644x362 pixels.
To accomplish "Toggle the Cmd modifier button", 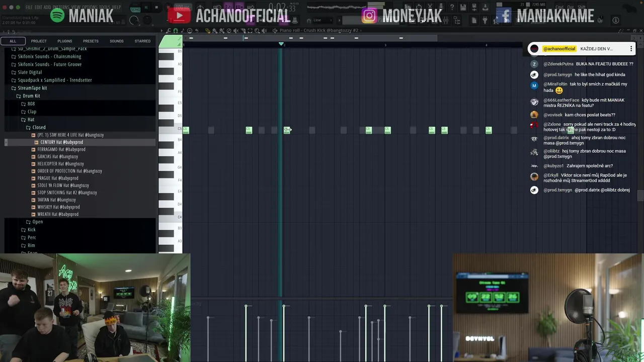I will [560, 7].
